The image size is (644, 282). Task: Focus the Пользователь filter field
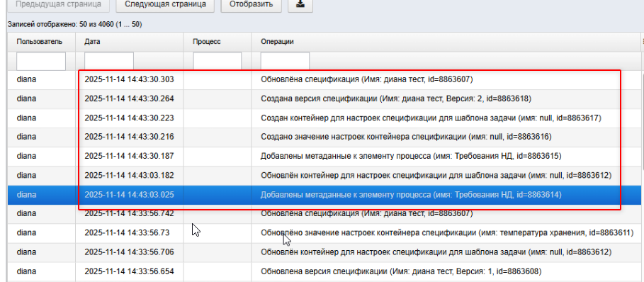tap(41, 61)
